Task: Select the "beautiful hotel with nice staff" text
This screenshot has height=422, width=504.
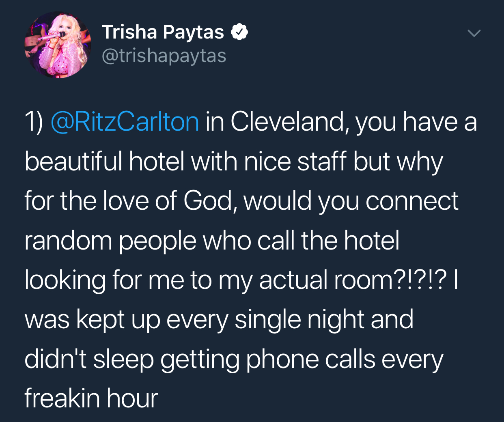Action: click(185, 161)
